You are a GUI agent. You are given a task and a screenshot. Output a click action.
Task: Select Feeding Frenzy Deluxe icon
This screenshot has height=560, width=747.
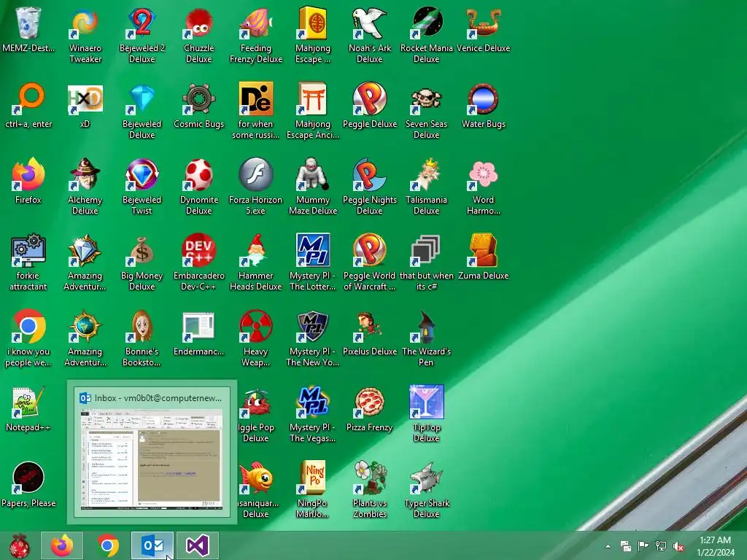256,23
